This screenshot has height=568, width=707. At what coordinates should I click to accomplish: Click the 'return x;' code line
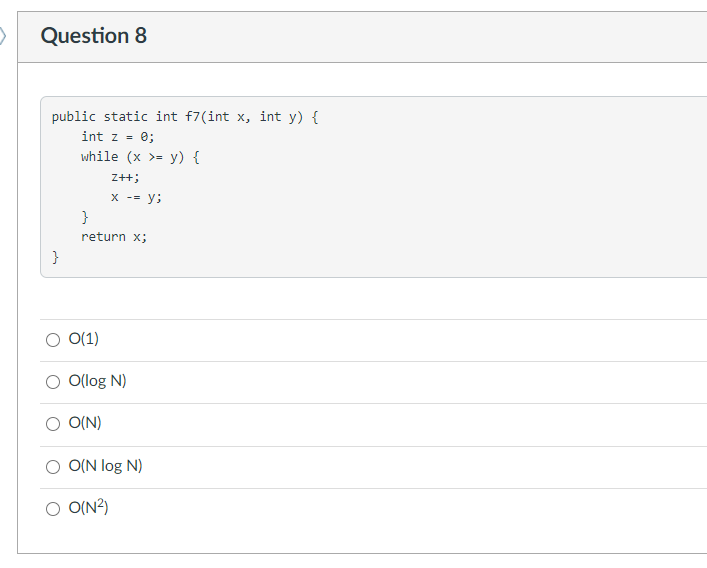pos(114,237)
